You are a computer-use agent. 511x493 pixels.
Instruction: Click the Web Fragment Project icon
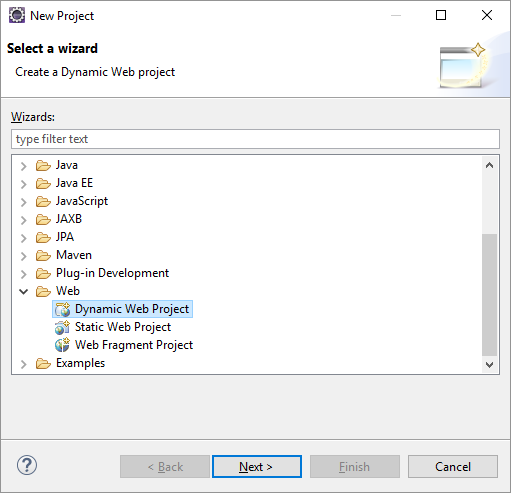63,345
